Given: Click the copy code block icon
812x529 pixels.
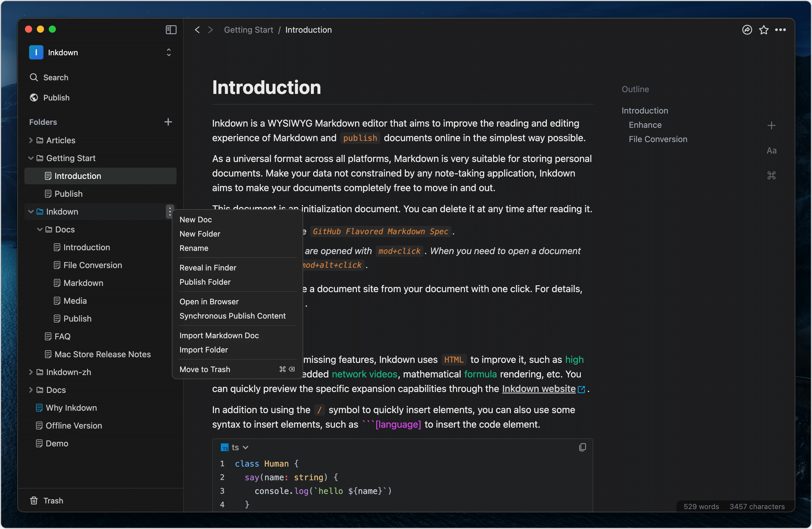Looking at the screenshot, I should [582, 447].
